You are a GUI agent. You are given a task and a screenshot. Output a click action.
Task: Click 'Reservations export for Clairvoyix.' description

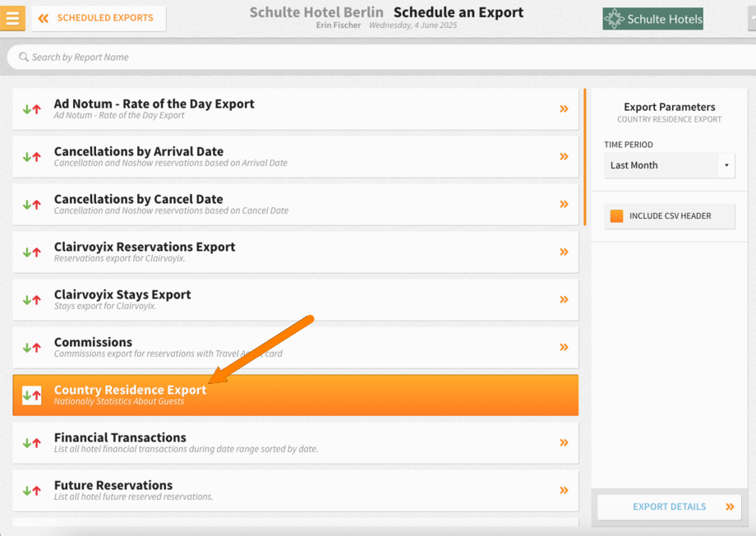(120, 259)
